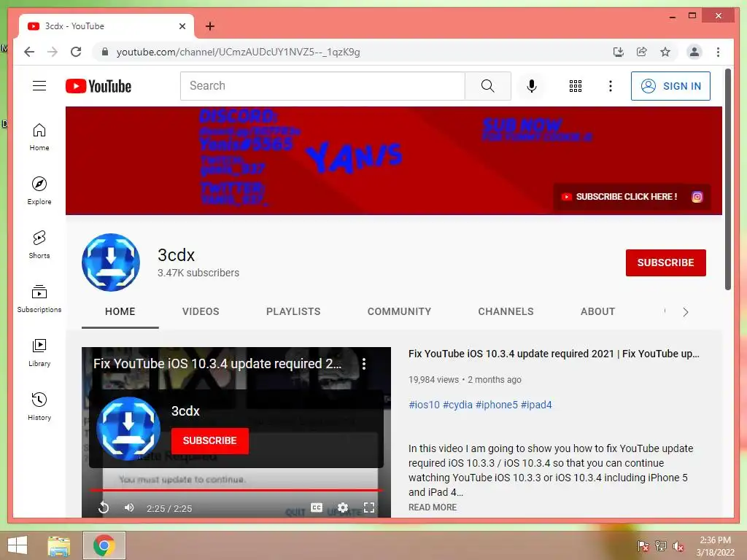Image resolution: width=747 pixels, height=560 pixels.
Task: Open Library in the sidebar
Action: click(x=39, y=352)
